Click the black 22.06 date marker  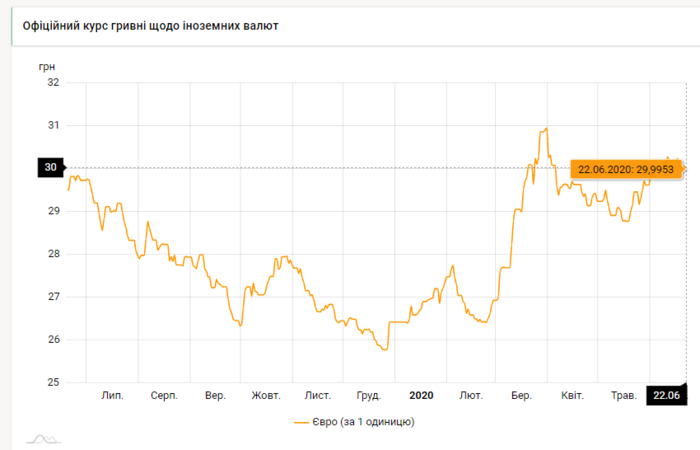(x=665, y=396)
